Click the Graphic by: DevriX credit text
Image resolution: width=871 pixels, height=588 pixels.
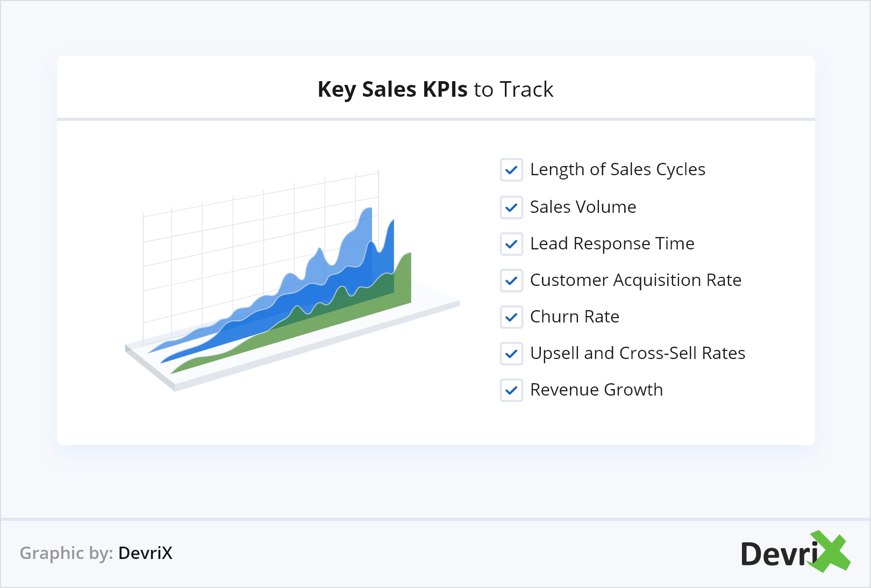pyautogui.click(x=96, y=553)
